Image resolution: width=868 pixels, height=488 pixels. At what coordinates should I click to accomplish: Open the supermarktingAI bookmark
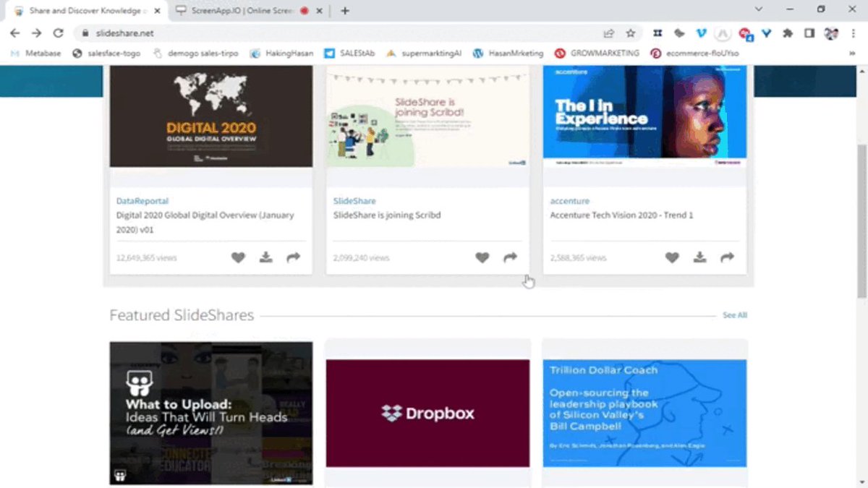click(x=424, y=53)
